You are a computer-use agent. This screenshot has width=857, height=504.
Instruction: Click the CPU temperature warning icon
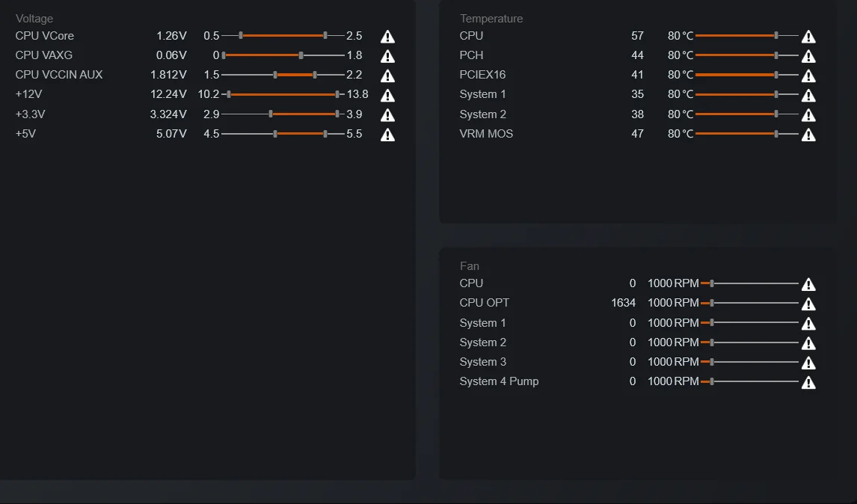click(x=808, y=36)
